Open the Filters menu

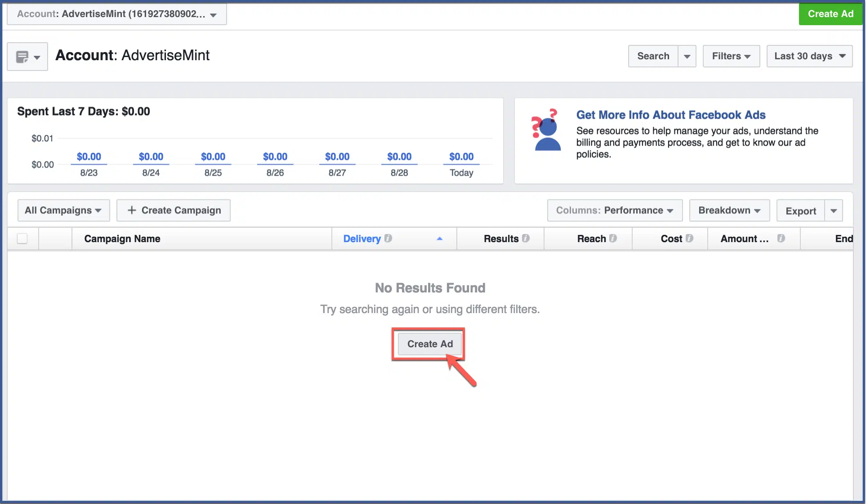(730, 56)
